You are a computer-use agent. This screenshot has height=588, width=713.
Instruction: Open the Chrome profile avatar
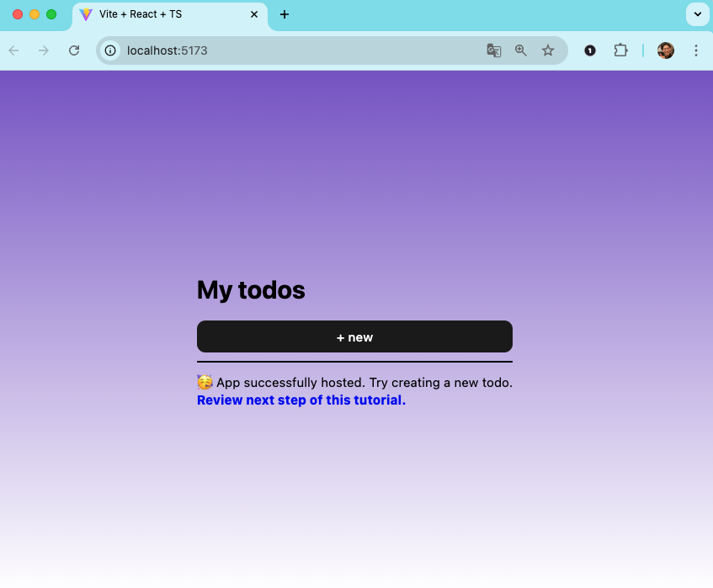pyautogui.click(x=666, y=50)
